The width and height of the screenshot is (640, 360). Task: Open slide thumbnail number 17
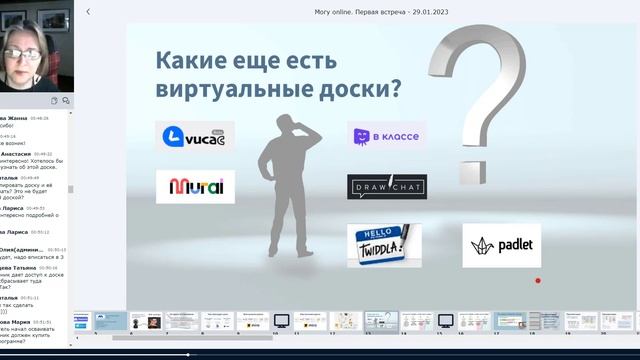[510, 322]
